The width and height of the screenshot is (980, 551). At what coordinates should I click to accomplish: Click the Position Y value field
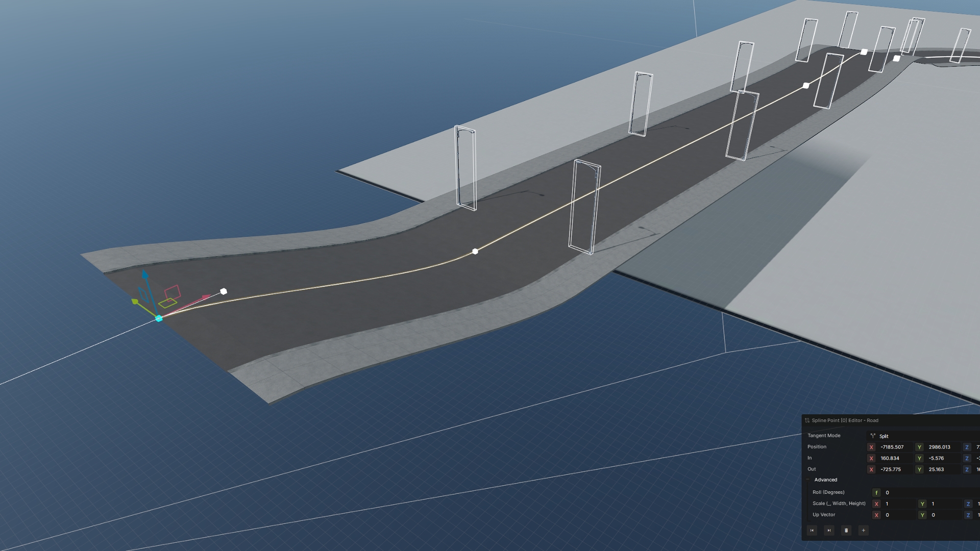941,447
